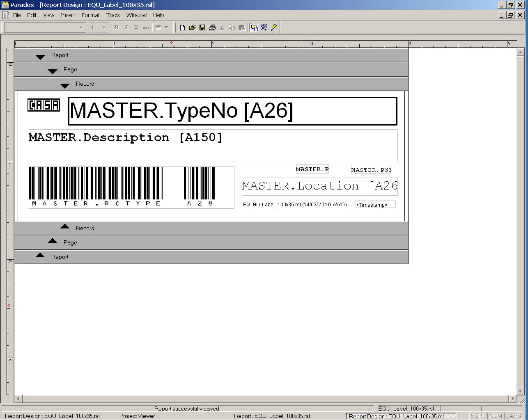Image resolution: width=528 pixels, height=420 pixels.
Task: Open the Insert menu
Action: (x=68, y=15)
